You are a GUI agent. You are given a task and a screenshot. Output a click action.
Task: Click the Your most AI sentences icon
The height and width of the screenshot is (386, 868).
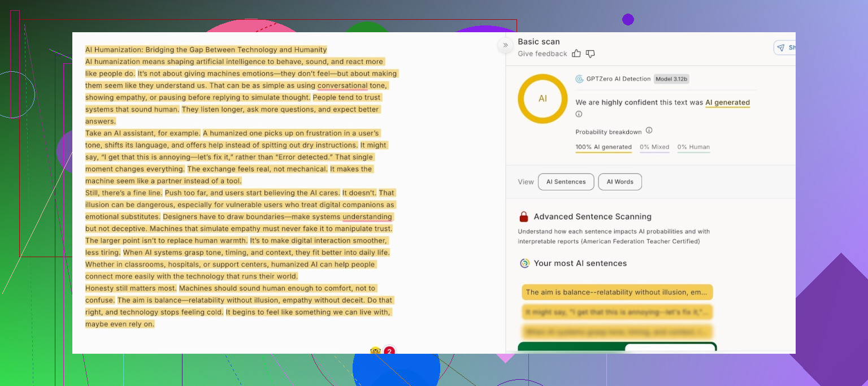point(524,263)
